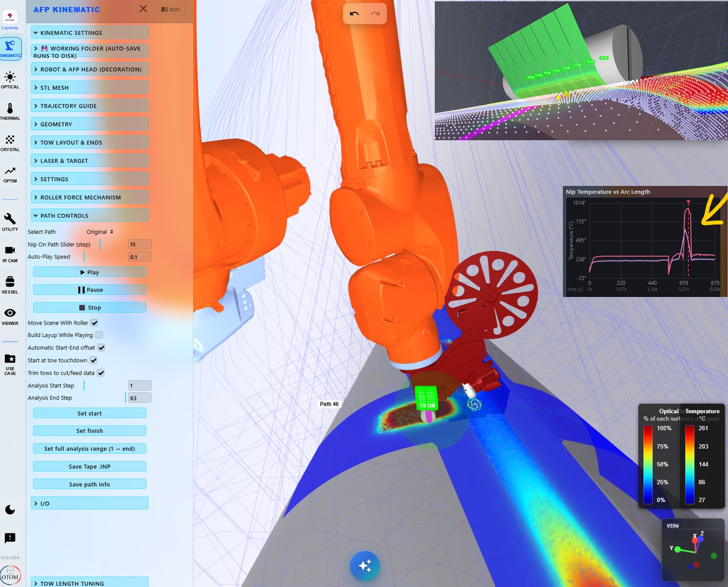
Task: Toggle Trim tows to cut/feed data
Action: 101,373
